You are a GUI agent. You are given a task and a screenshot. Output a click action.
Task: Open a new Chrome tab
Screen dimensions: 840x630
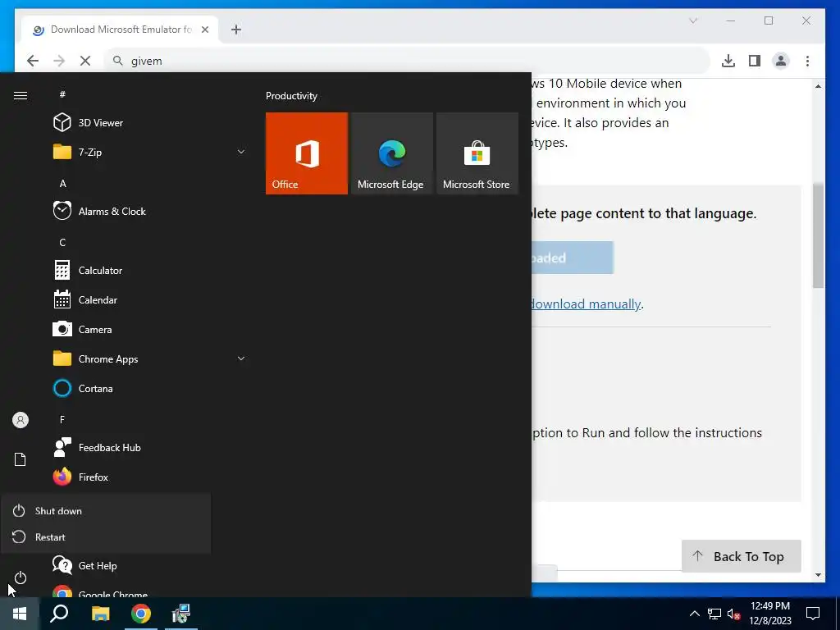pyautogui.click(x=236, y=30)
